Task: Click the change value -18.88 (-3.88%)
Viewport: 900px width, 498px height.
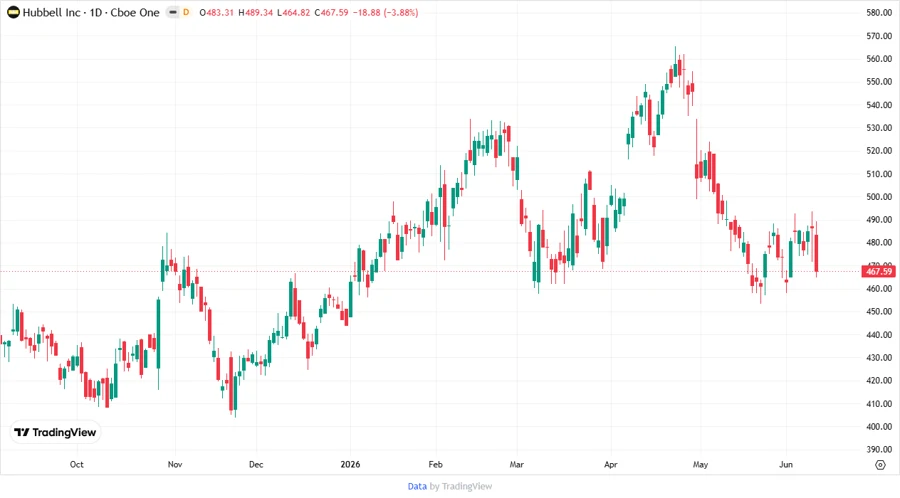Action: click(x=385, y=12)
